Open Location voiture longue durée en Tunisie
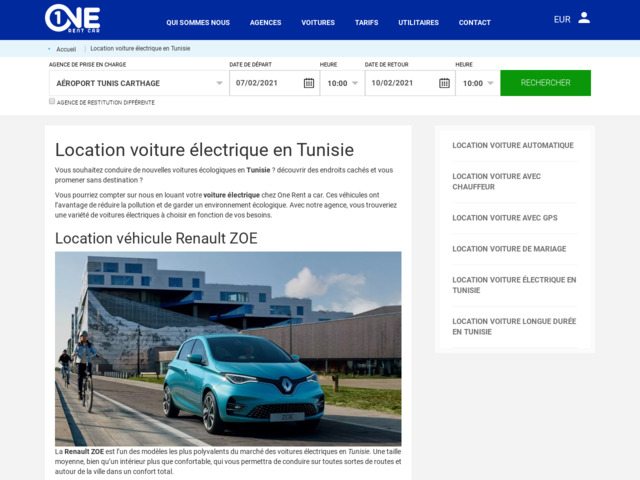This screenshot has width=640, height=480. [x=514, y=327]
